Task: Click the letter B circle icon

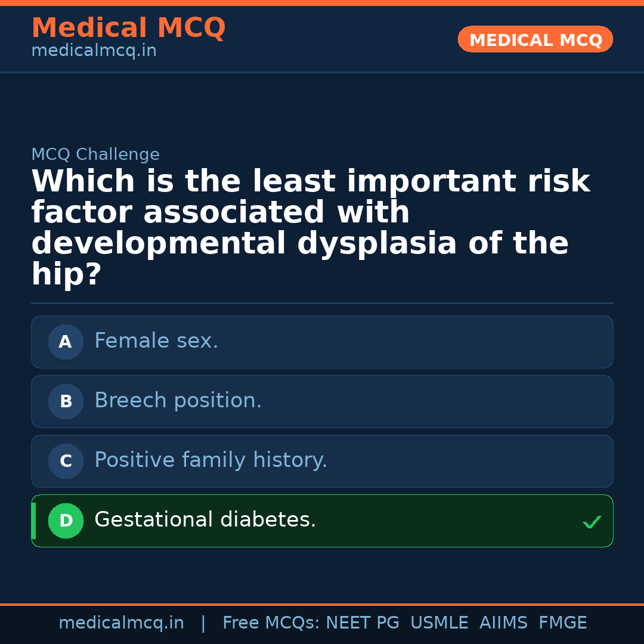Action: click(x=66, y=401)
